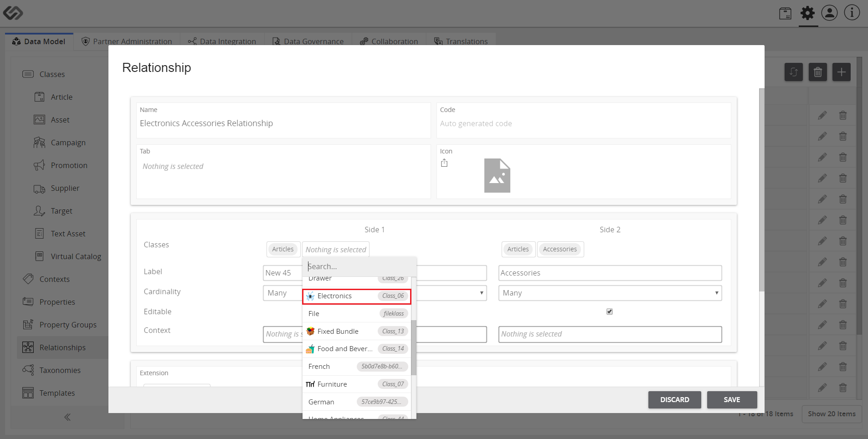
Task: Click the class list Search field
Action: 359,266
